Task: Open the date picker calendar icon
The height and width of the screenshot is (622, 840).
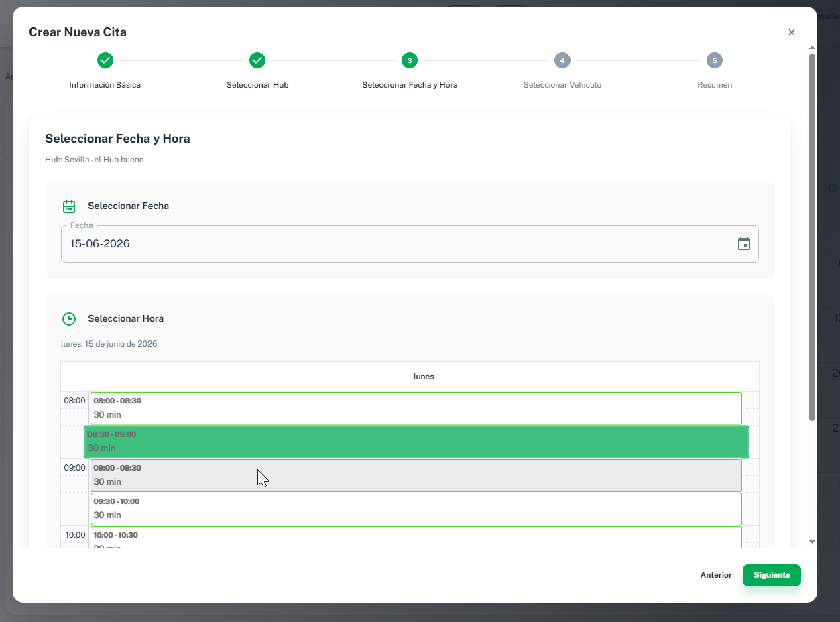Action: 744,244
